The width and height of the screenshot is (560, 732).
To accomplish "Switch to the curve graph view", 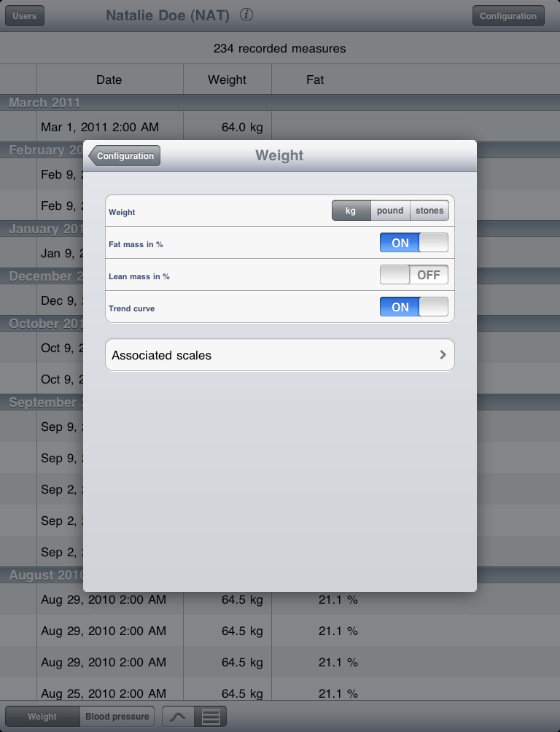I will click(x=178, y=716).
